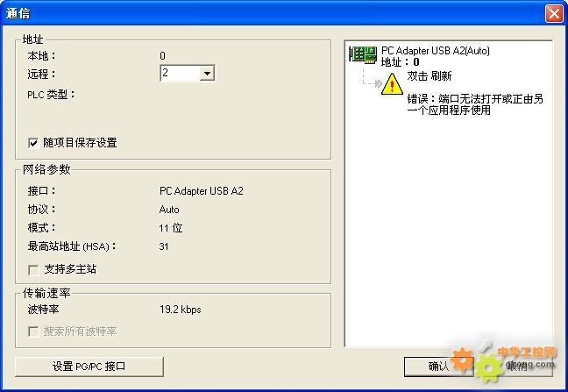Viewport: 568px width, 392px height.
Task: Click the PC Adapter network card icon
Action: point(363,55)
